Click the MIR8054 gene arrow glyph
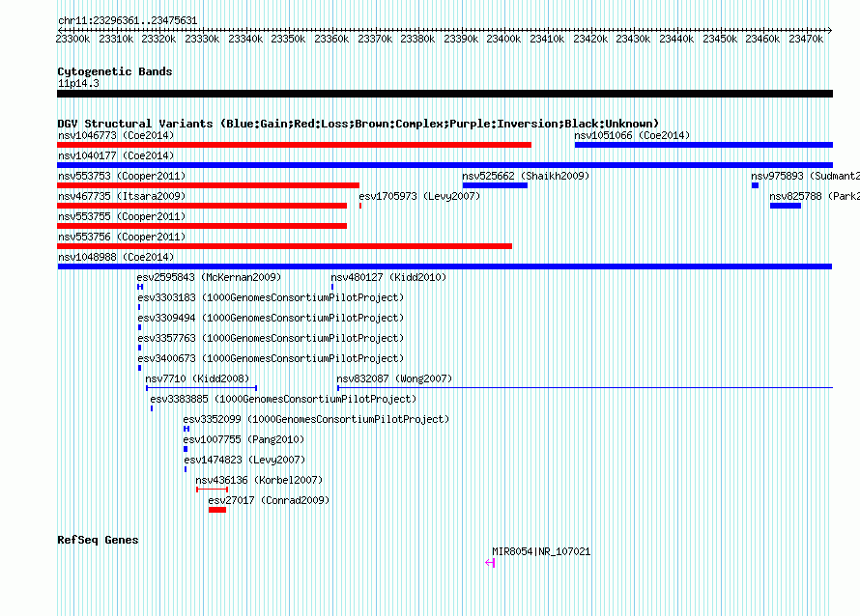The width and height of the screenshot is (860, 616). tap(490, 563)
